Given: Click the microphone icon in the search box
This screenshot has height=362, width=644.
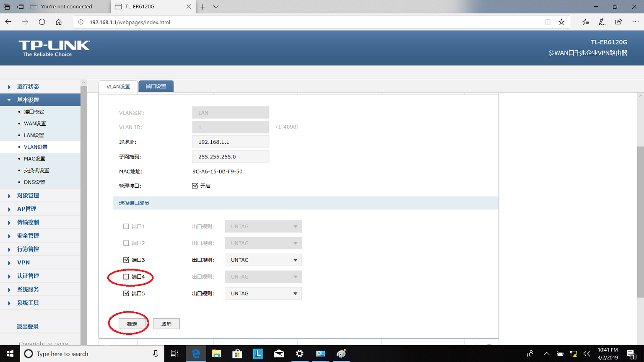Looking at the screenshot, I should coord(156,354).
